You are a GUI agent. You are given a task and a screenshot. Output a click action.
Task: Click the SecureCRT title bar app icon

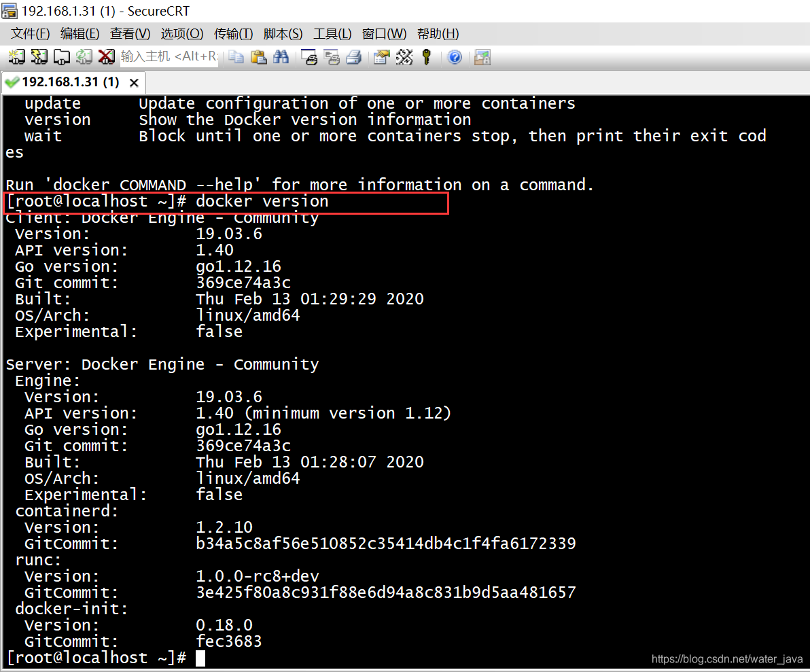pos(10,11)
